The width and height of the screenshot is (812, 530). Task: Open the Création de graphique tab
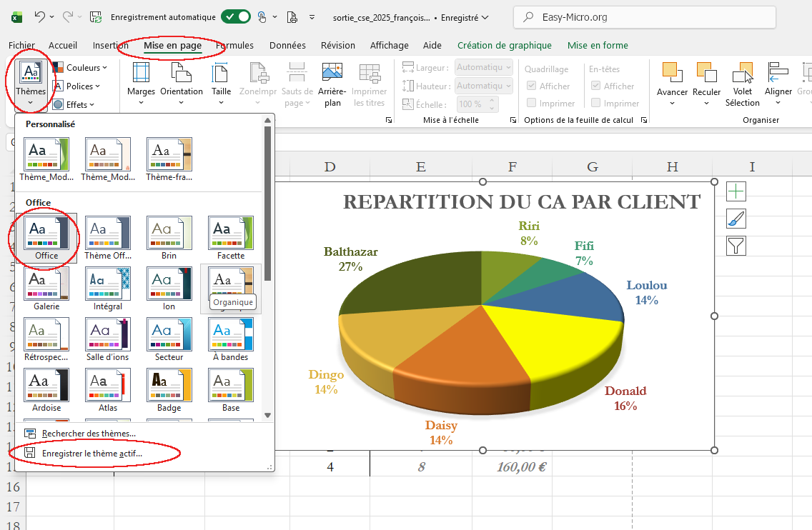tap(504, 45)
